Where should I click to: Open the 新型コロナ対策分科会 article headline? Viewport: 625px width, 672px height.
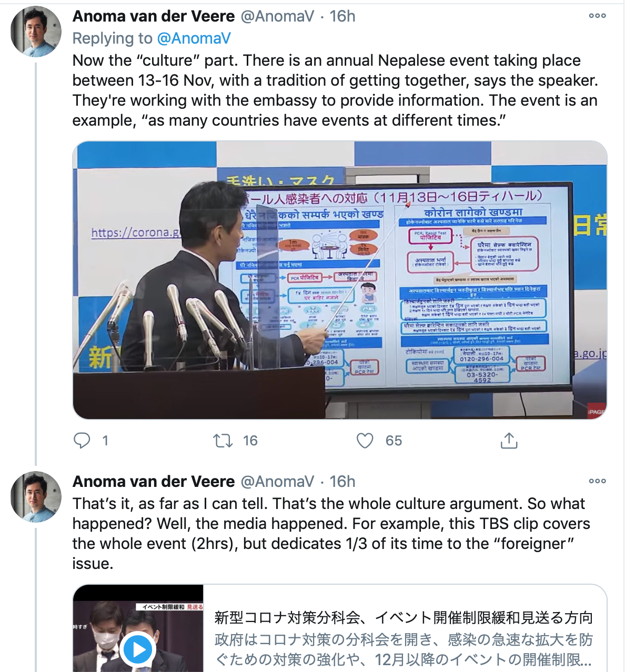tap(404, 617)
